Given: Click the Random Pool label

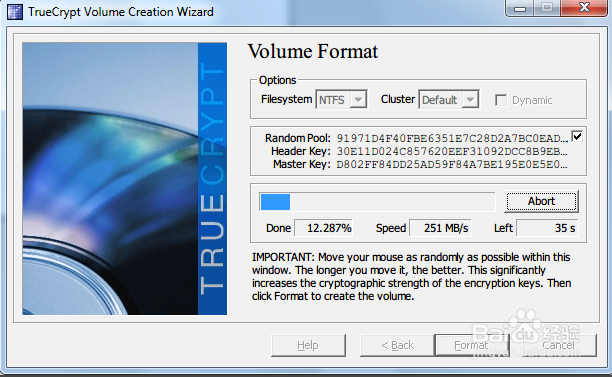Looking at the screenshot, I should point(298,138).
